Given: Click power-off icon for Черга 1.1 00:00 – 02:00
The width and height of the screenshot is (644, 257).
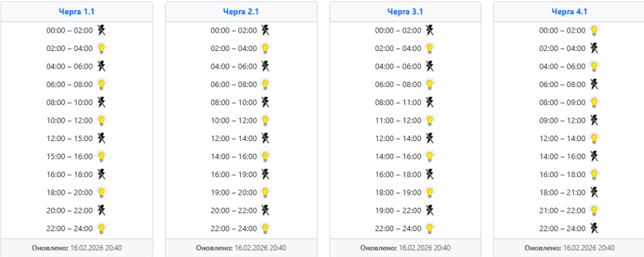Looking at the screenshot, I should [101, 30].
